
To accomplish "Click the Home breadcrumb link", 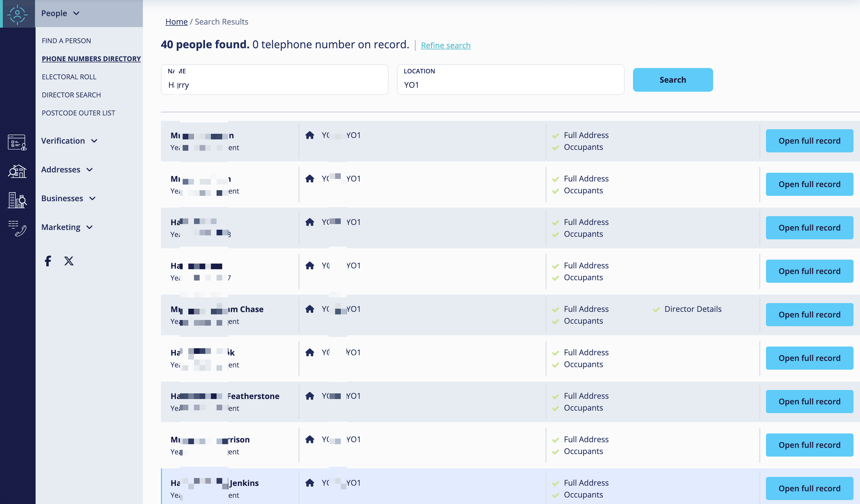I will tap(176, 21).
